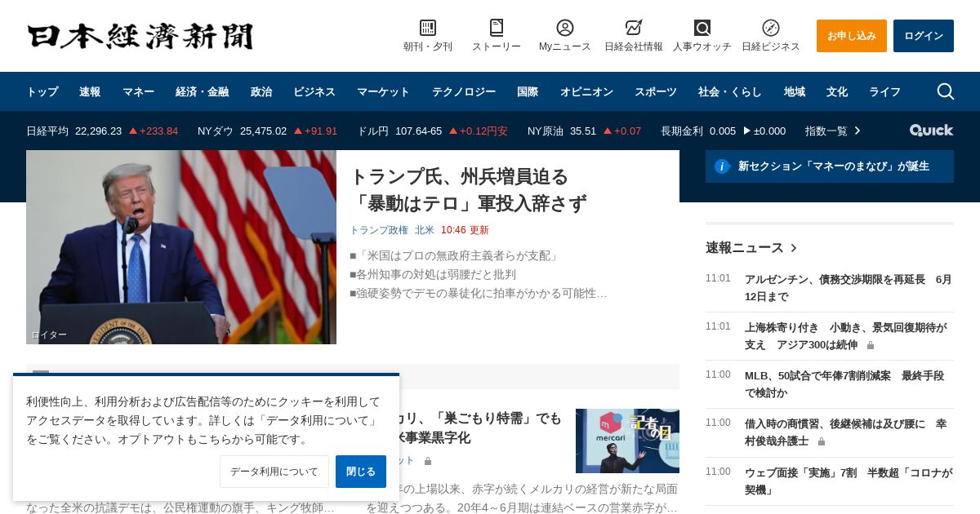Expand the 速報ニュース section arrow
Screen dimensions: 980x514
[x=794, y=248]
